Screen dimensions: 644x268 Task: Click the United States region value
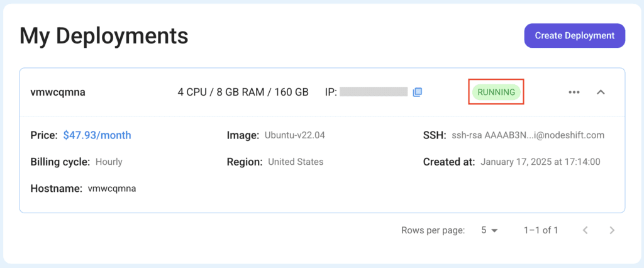[x=296, y=162]
